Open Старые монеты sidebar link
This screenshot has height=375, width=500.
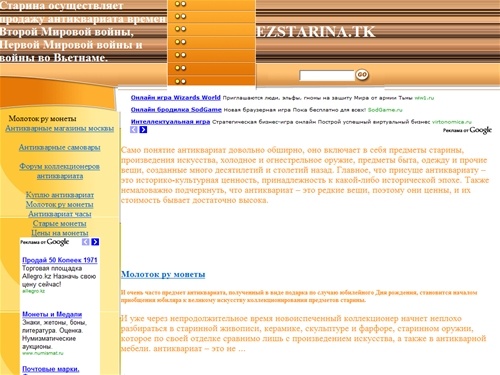[x=60, y=224]
